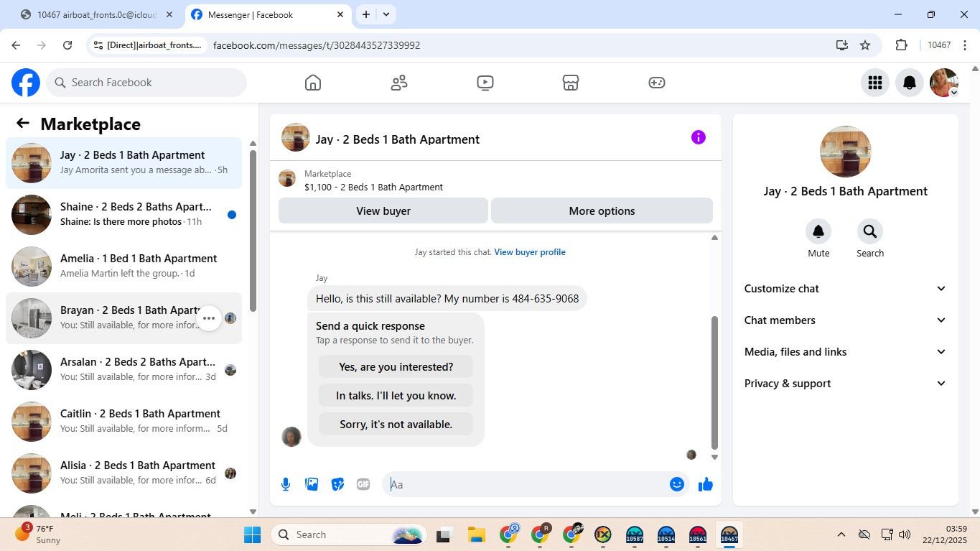The width and height of the screenshot is (980, 551).
Task: Open File Explorer from the taskbar
Action: pos(477,534)
